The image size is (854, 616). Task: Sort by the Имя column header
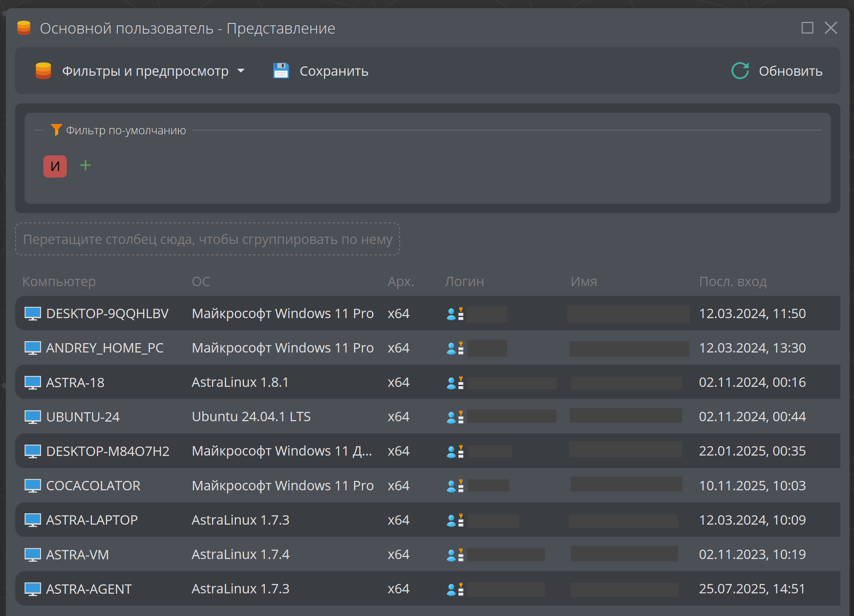[584, 281]
